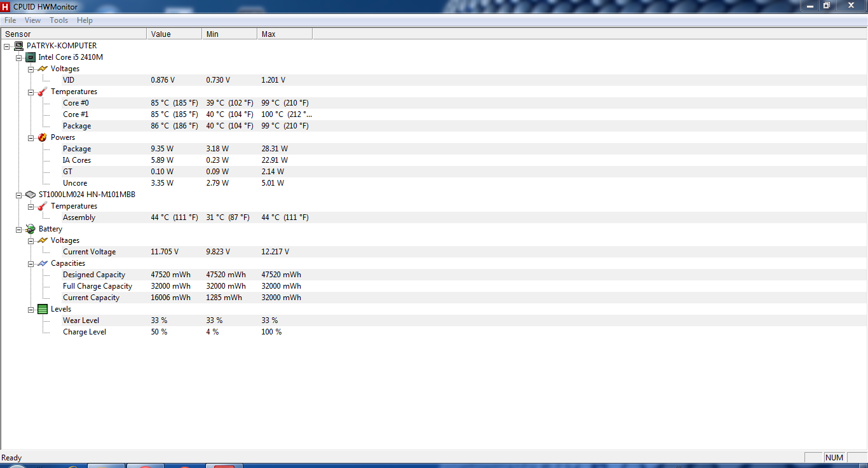Collapse Temperatures under the ST1000LM024 drive
Viewport: 868px width, 468px height.
click(31, 206)
